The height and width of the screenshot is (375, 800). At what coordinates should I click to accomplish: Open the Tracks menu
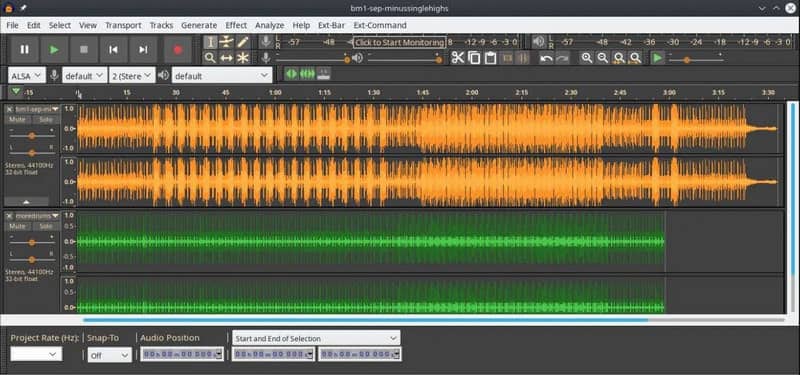point(161,25)
